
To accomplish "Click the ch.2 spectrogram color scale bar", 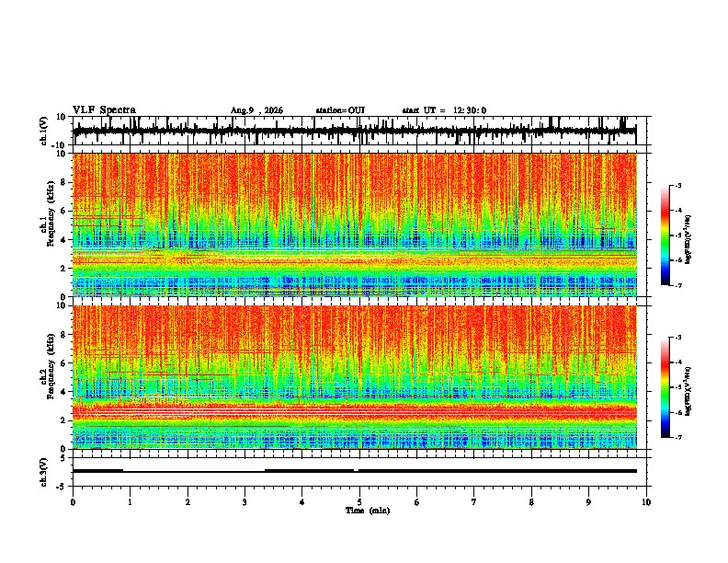I will tap(665, 387).
